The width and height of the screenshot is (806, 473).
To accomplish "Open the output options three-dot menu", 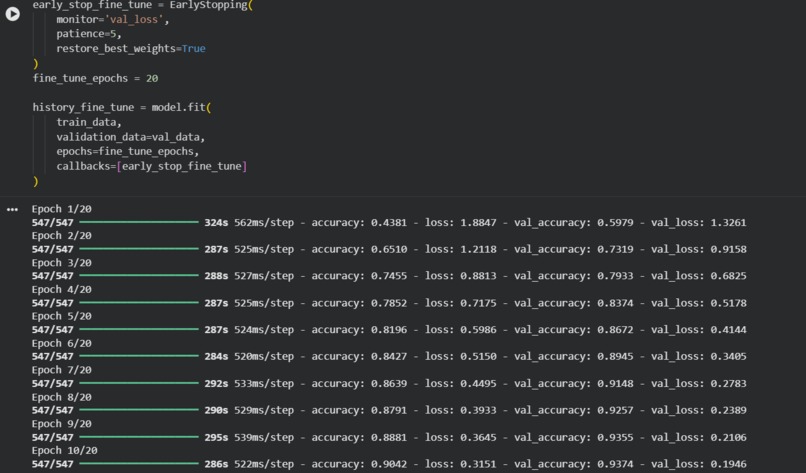I will pyautogui.click(x=12, y=209).
